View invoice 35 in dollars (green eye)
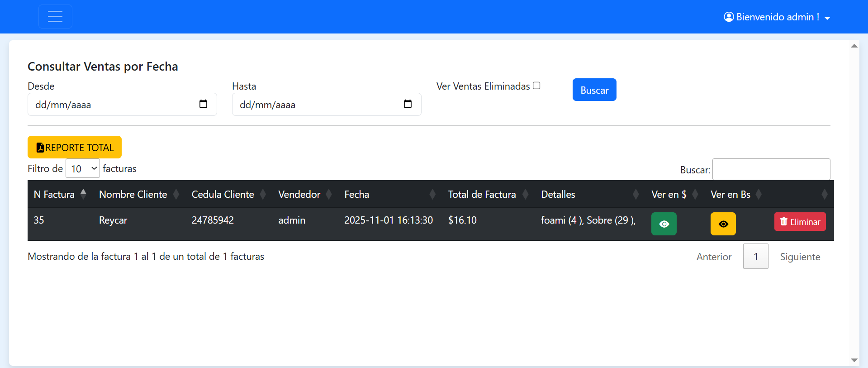The height and width of the screenshot is (368, 868). tap(664, 224)
